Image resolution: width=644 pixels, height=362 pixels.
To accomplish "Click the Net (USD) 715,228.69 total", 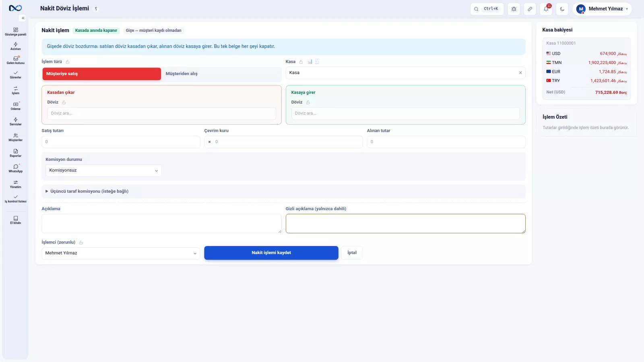I will click(586, 93).
